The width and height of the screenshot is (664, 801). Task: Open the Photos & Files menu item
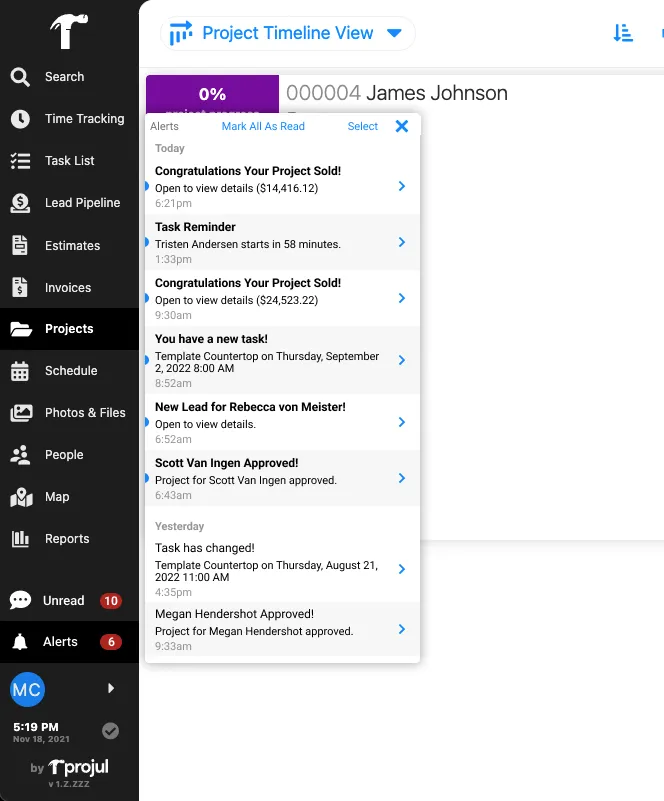coord(84,412)
